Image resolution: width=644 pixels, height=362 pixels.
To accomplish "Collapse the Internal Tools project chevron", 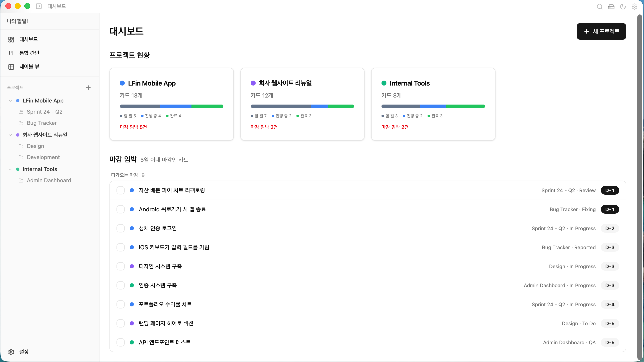I will 10,169.
